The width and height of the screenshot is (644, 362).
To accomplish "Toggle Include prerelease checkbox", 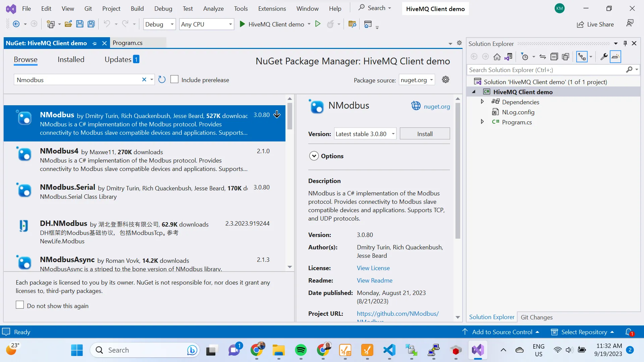I will (174, 79).
